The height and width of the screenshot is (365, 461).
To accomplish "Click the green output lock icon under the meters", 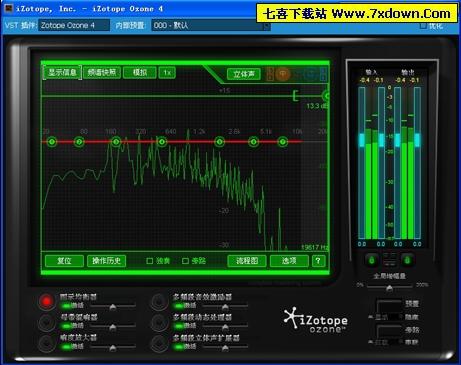I will point(407,260).
